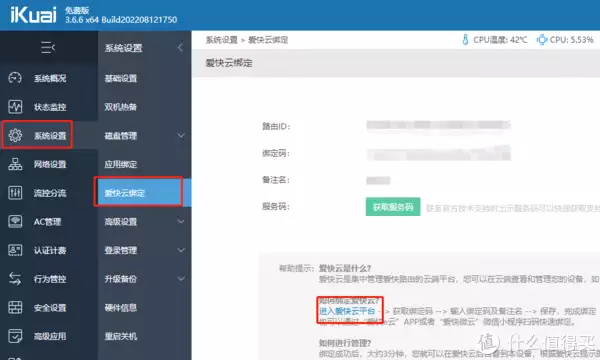This screenshot has width=600, height=360.
Task: Open 硬件信息 submenu item
Action: click(121, 308)
